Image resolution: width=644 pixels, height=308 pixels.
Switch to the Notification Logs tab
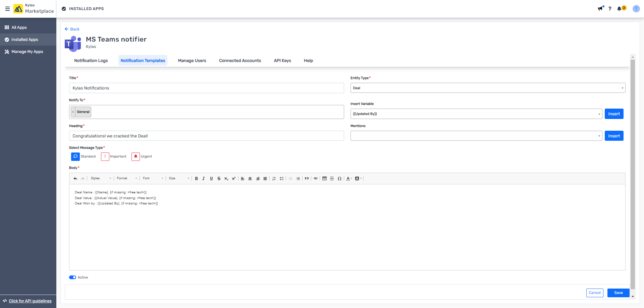point(91,61)
